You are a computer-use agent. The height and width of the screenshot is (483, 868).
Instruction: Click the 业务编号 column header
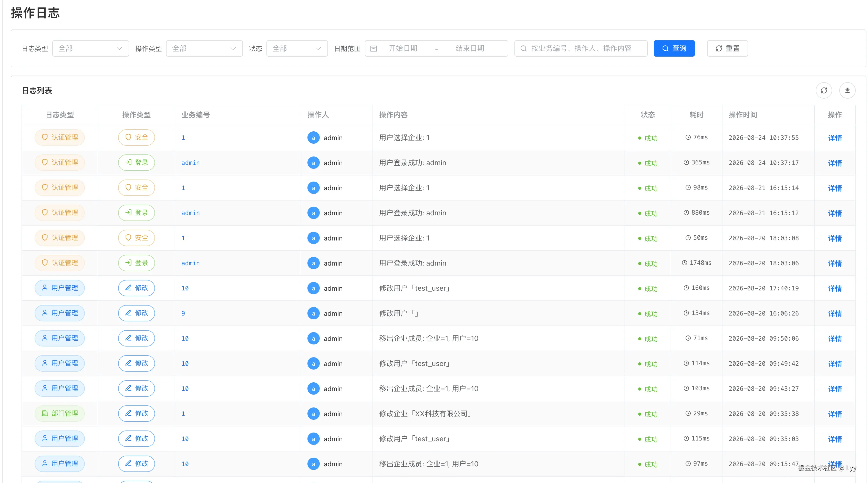pyautogui.click(x=195, y=115)
